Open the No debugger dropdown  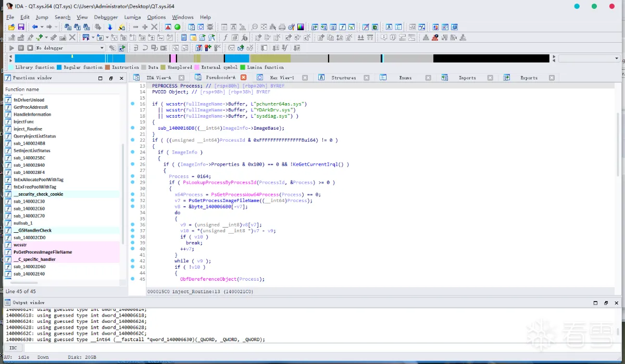pyautogui.click(x=102, y=48)
